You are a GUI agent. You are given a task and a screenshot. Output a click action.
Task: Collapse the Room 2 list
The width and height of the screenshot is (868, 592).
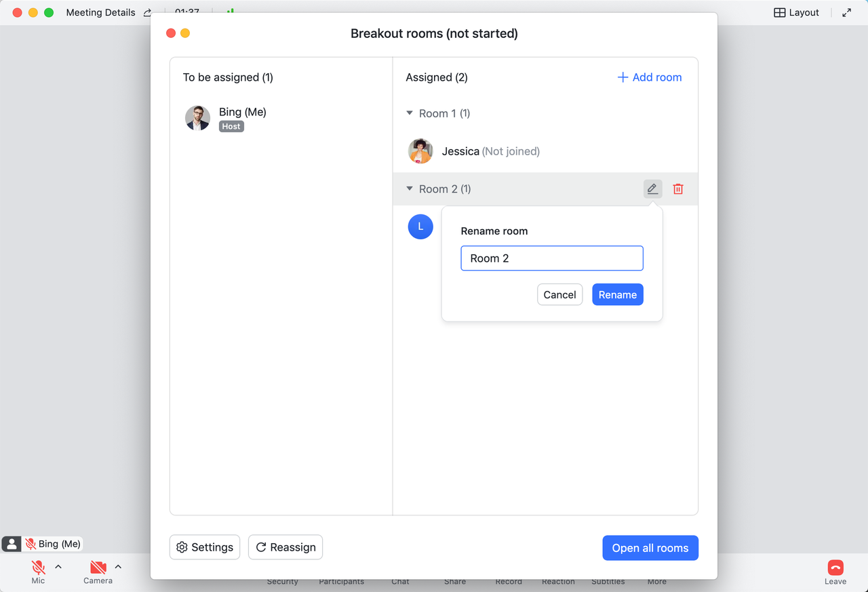coord(410,189)
